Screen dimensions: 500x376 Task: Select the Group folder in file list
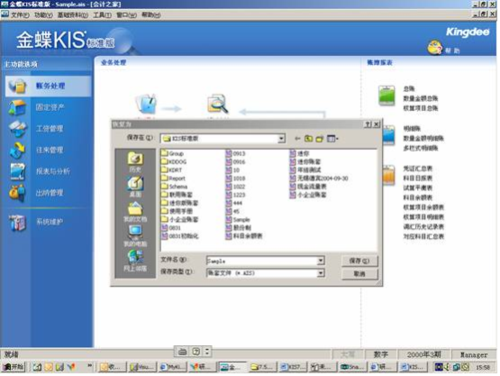click(x=172, y=154)
